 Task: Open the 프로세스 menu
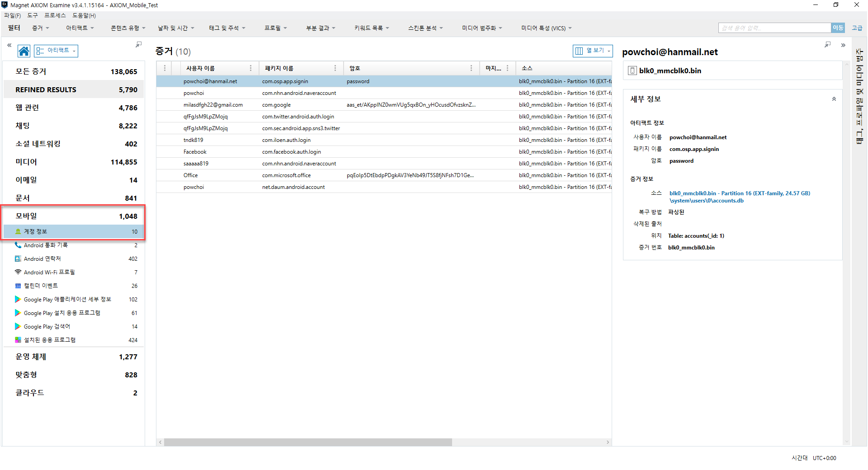(x=55, y=15)
